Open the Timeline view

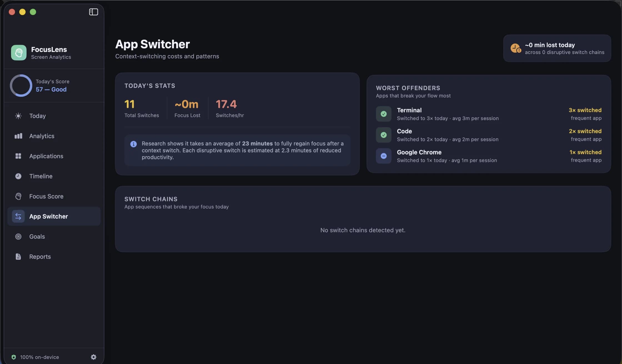54,176
